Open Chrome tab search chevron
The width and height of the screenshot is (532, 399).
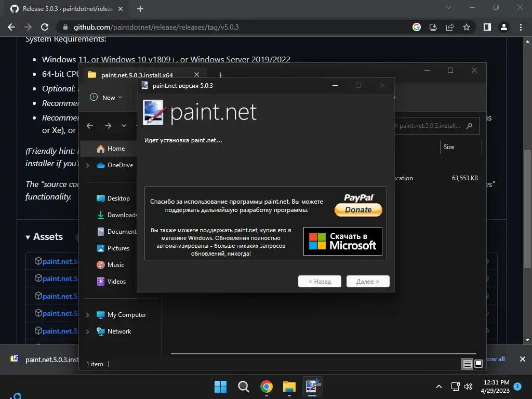(448, 7)
